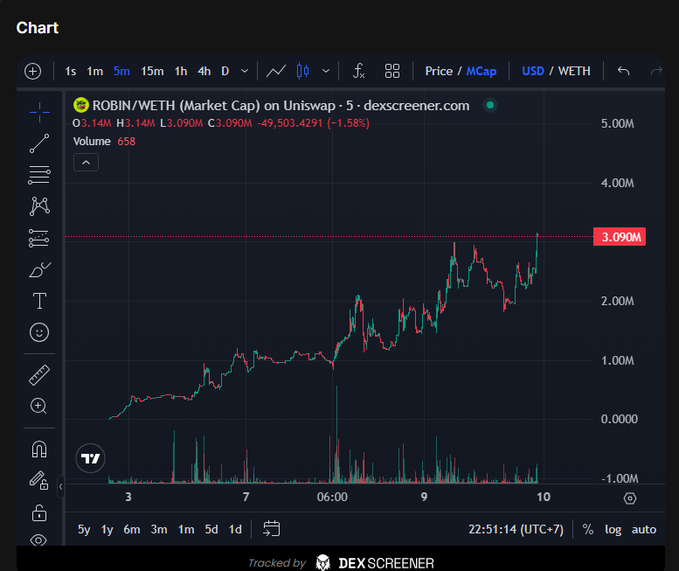The image size is (679, 571).
Task: Select the crosshair cursor tool
Action: click(39, 112)
